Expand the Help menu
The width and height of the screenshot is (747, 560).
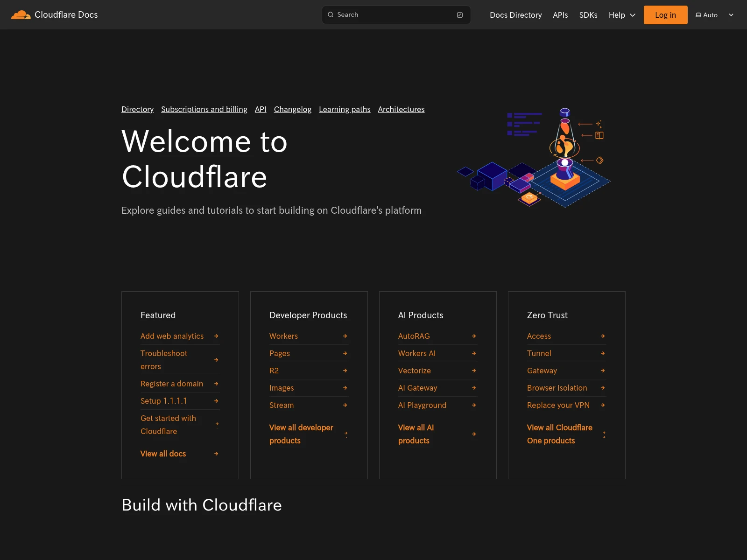tap(621, 15)
